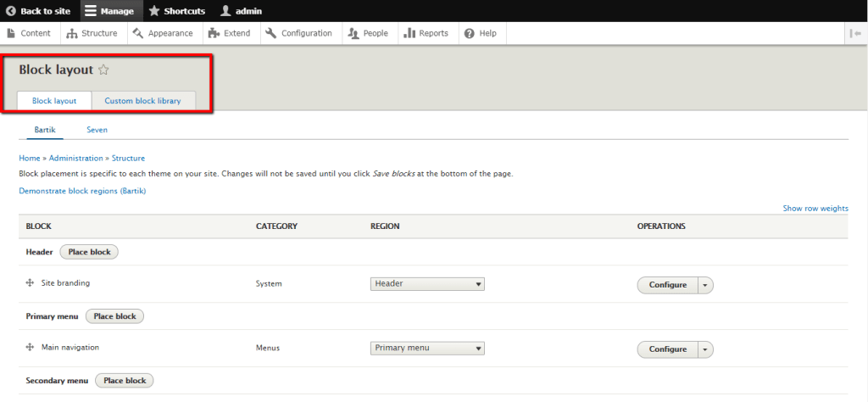Configure the Site branding block
The height and width of the screenshot is (402, 868).
(x=668, y=285)
